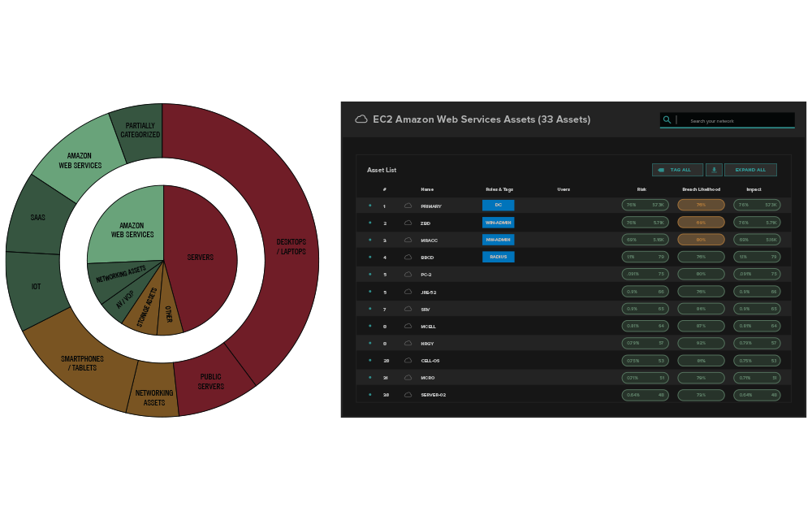This screenshot has height=520, width=812.
Task: Click the teal status dot in the BBCD row
Action: click(369, 257)
